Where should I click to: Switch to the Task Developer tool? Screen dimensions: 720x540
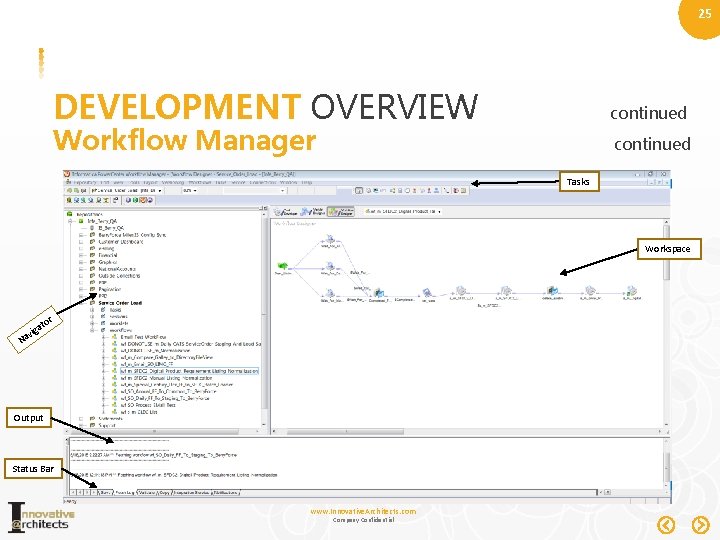pos(286,212)
